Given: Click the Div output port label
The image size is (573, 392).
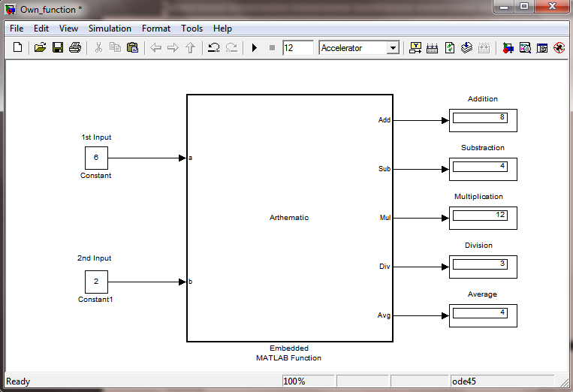Looking at the screenshot, I should pyautogui.click(x=385, y=267).
